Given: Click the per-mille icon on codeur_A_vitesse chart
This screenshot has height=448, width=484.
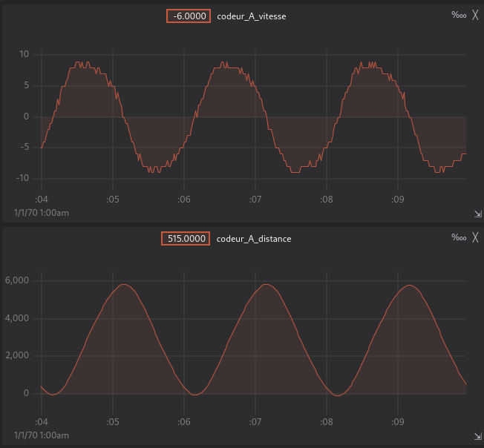Looking at the screenshot, I should 458,15.
